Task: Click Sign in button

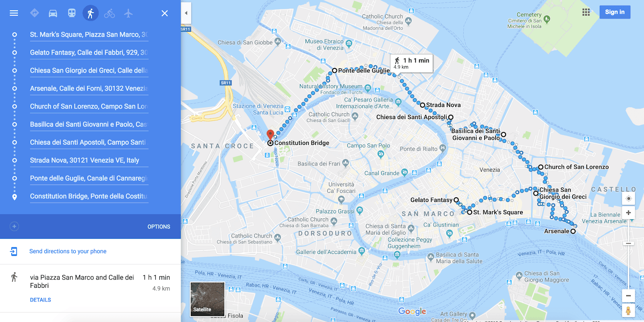Action: tap(615, 12)
